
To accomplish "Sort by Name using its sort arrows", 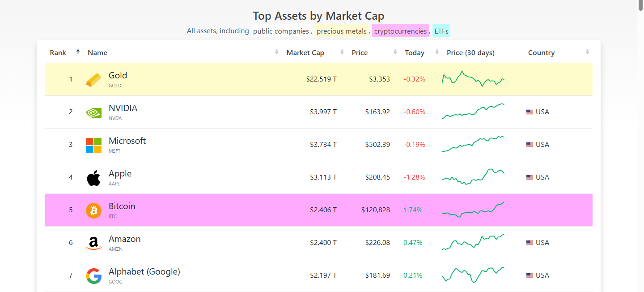I will click(x=276, y=52).
